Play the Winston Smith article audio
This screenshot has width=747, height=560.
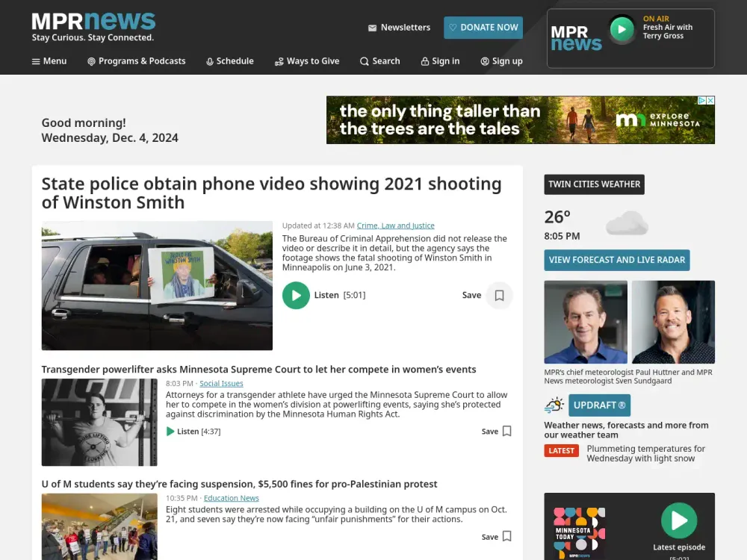coord(296,295)
